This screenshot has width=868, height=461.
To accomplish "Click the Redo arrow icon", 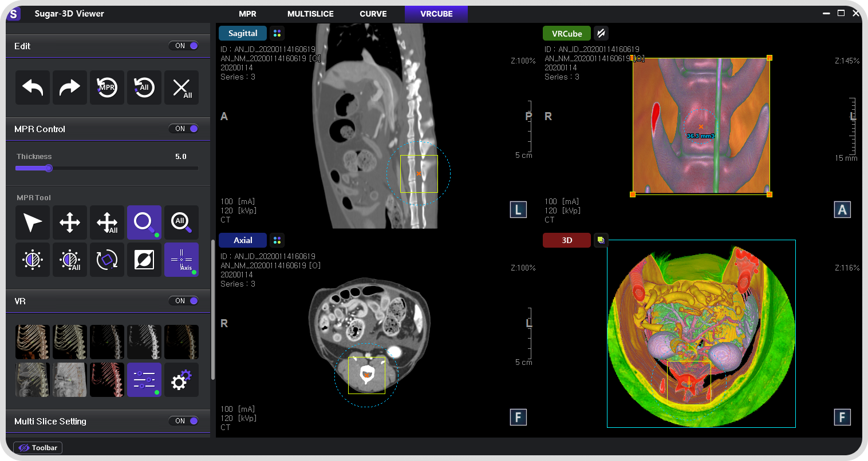I will point(70,88).
